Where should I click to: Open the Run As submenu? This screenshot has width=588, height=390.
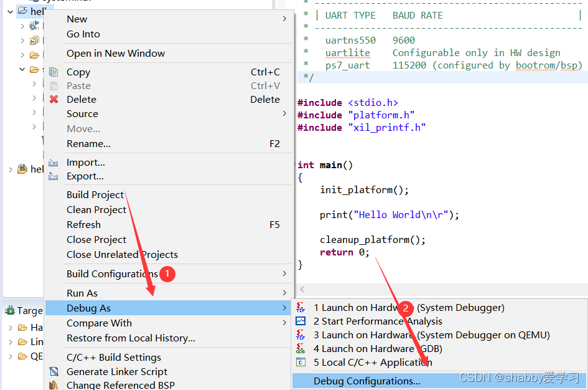pyautogui.click(x=82, y=293)
